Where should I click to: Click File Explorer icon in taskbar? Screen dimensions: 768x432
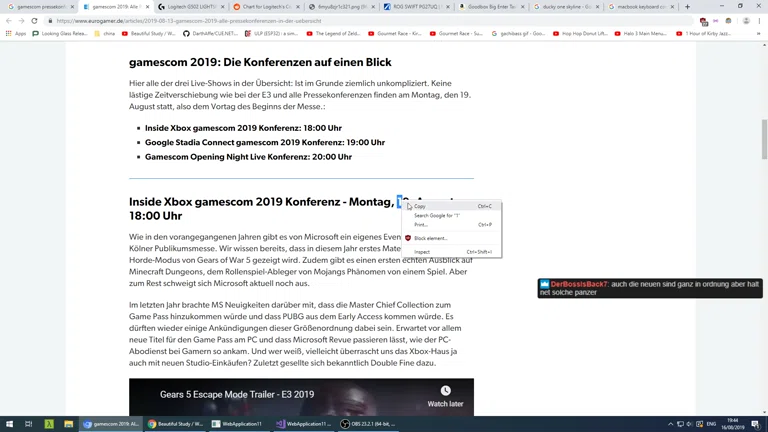68,424
